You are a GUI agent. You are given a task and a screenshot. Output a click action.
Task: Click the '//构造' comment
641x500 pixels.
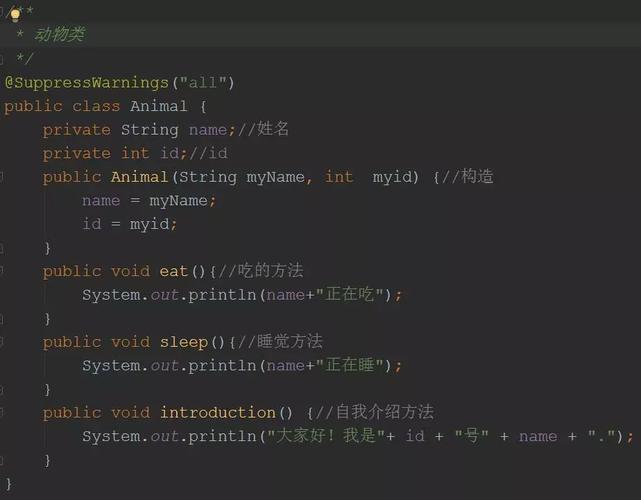[468, 177]
